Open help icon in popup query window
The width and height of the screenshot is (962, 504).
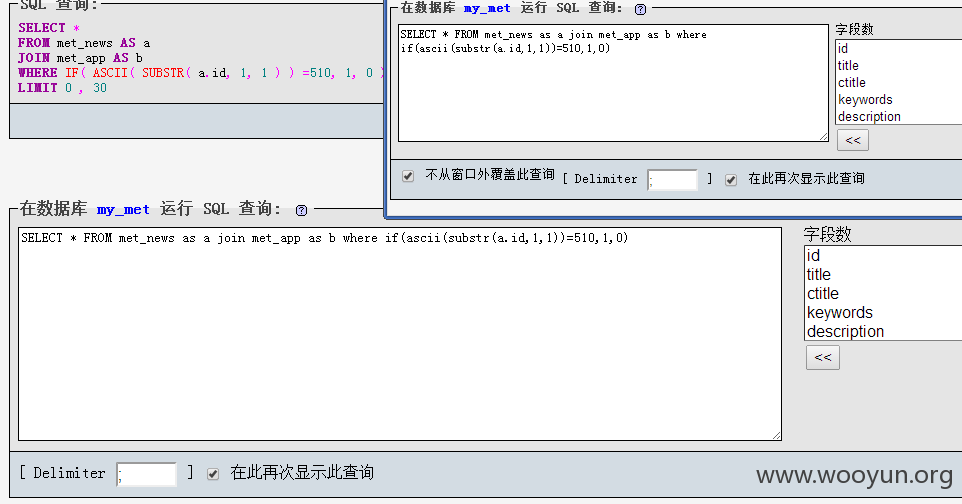(x=640, y=9)
